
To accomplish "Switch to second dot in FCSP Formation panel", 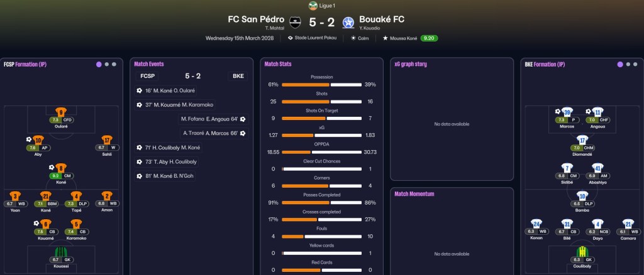I will tap(107, 64).
